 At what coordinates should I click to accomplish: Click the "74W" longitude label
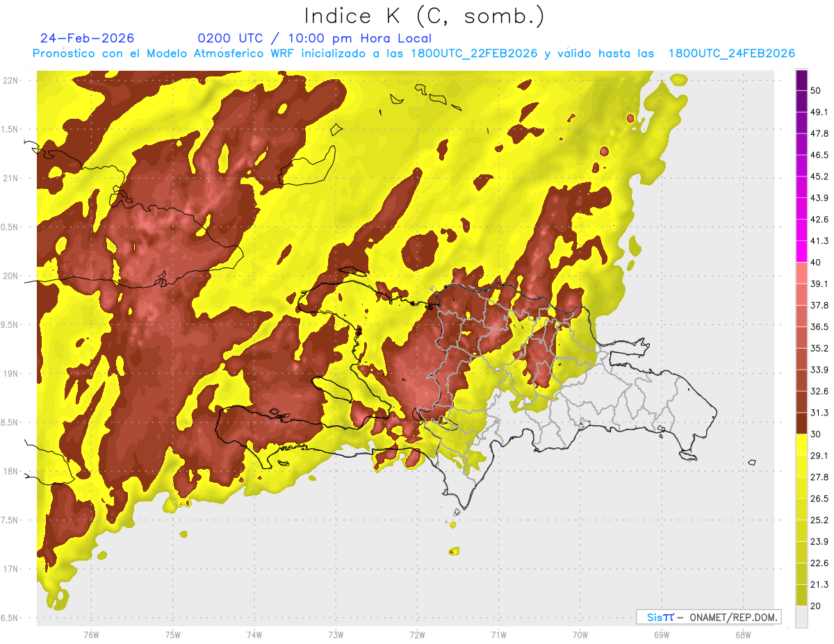pyautogui.click(x=254, y=635)
